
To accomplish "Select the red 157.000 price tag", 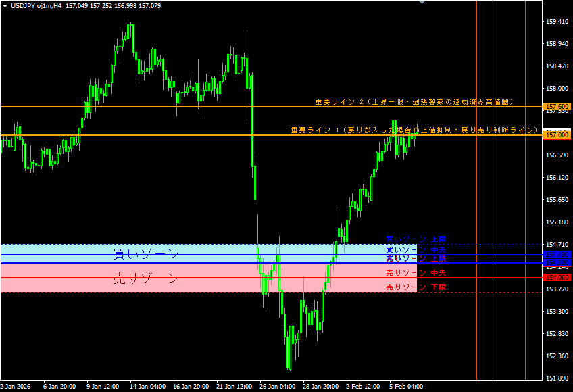I will point(557,135).
